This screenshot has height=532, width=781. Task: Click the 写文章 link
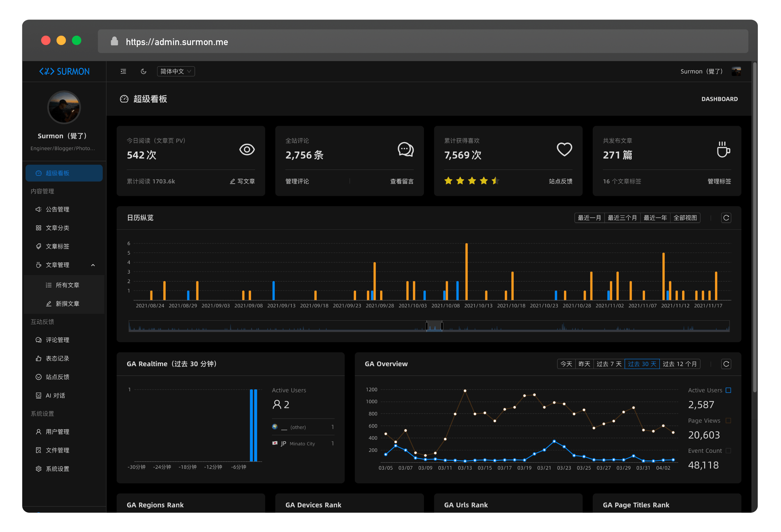pos(242,181)
